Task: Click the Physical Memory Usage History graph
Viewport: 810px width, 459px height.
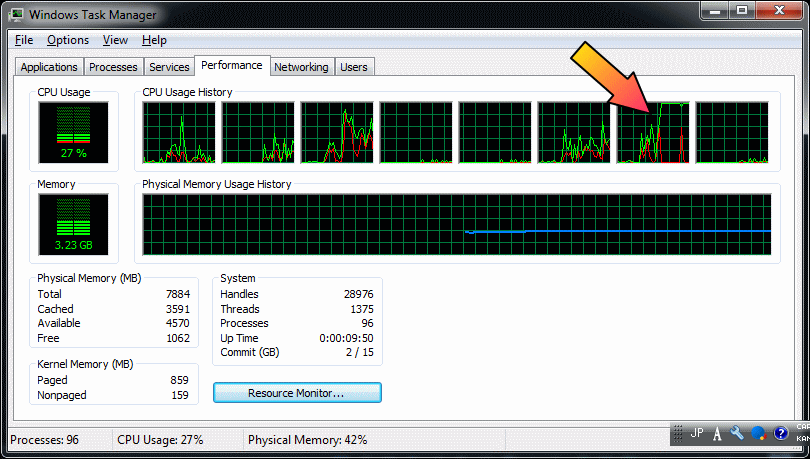Action: point(457,225)
